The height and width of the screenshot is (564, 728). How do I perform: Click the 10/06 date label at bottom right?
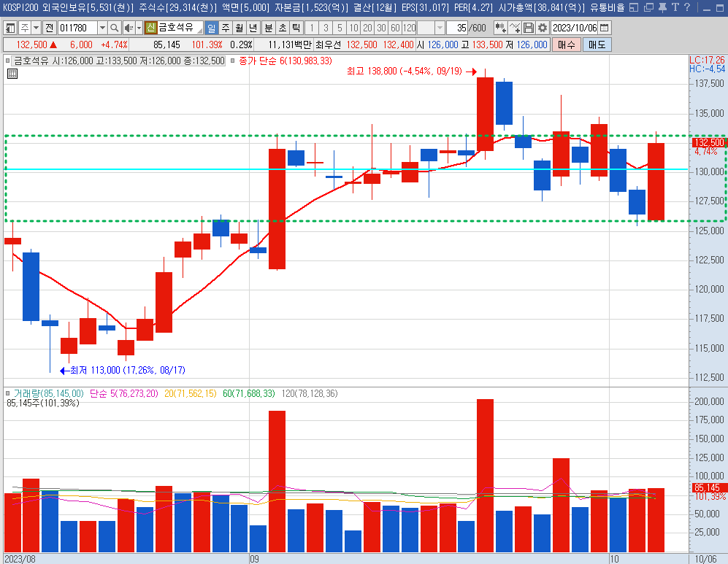coord(705,559)
